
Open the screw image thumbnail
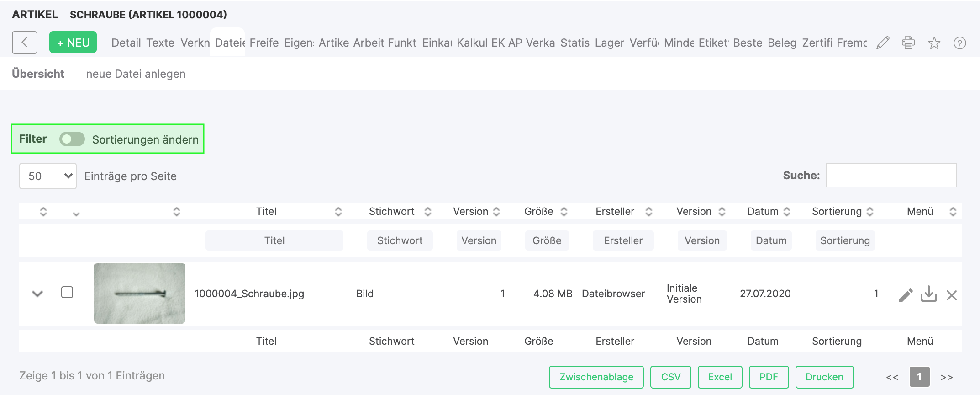tap(140, 294)
